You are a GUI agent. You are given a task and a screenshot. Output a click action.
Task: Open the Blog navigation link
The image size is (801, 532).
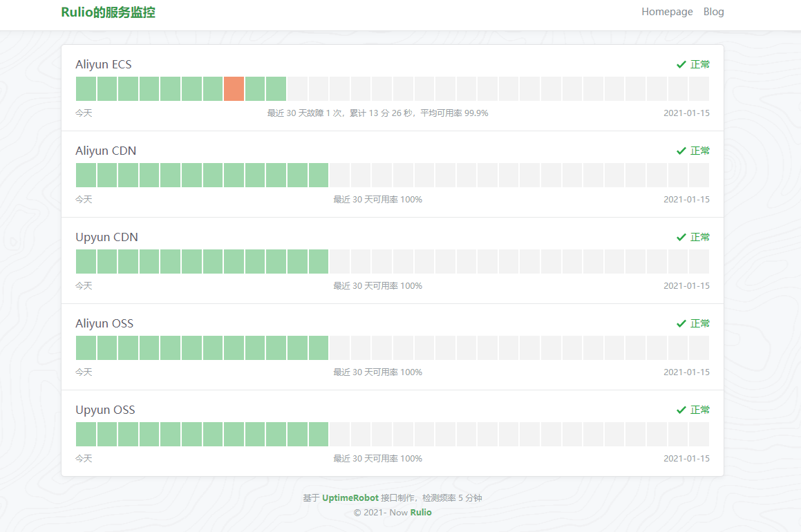pyautogui.click(x=713, y=12)
